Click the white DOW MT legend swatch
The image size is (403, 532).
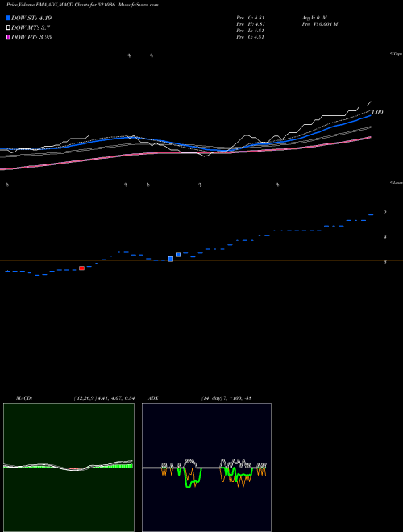(8, 28)
